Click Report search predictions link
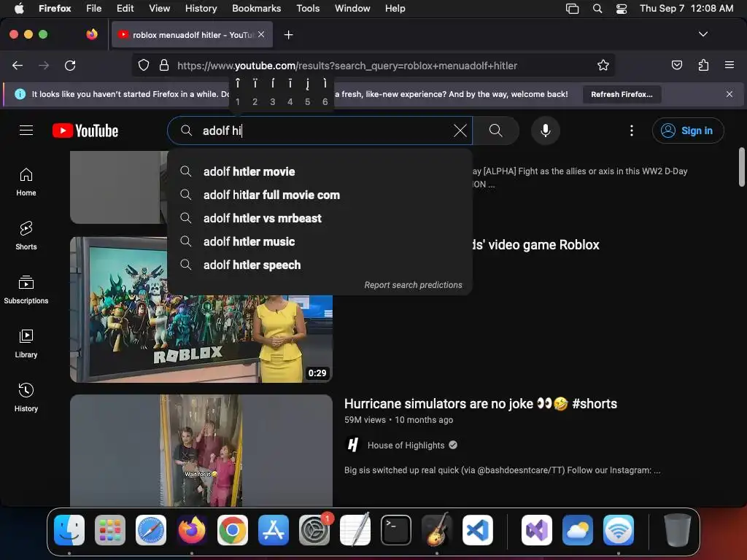 click(x=413, y=285)
